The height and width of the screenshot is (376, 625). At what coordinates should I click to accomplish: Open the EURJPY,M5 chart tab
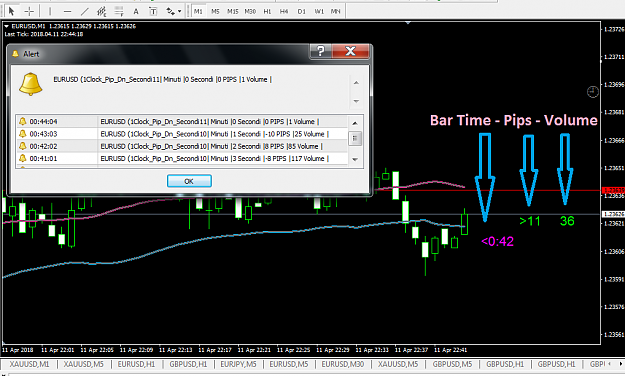tap(238, 364)
